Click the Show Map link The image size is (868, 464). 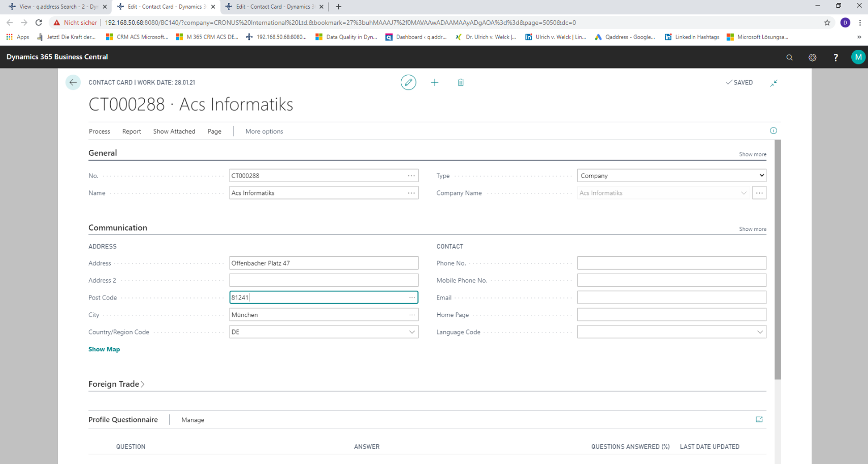click(104, 349)
